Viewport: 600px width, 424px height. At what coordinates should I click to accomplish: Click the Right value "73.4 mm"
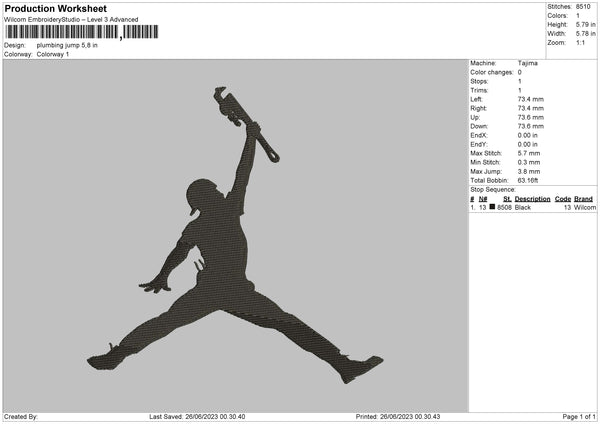coord(531,108)
